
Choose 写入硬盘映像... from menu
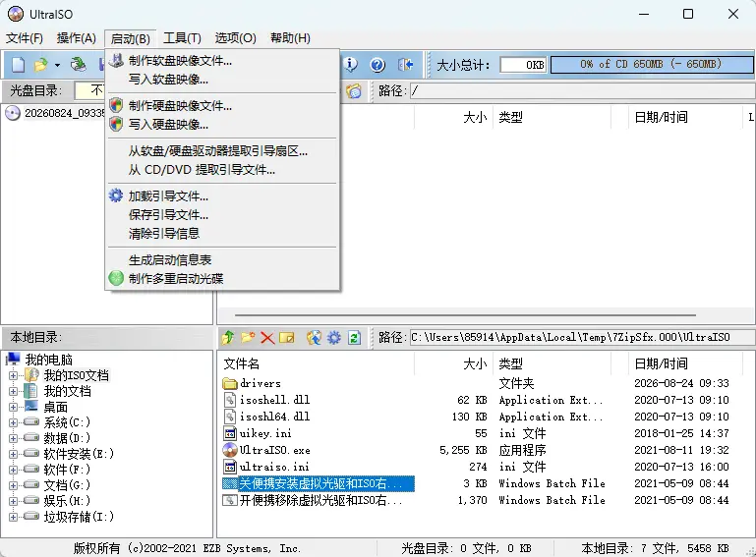pyautogui.click(x=222, y=125)
